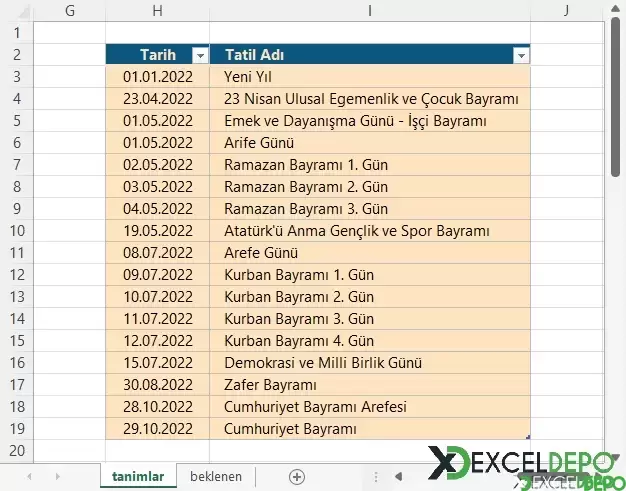This screenshot has height=491, width=626.
Task: Switch to the beklenen sheet tab
Action: tap(216, 477)
